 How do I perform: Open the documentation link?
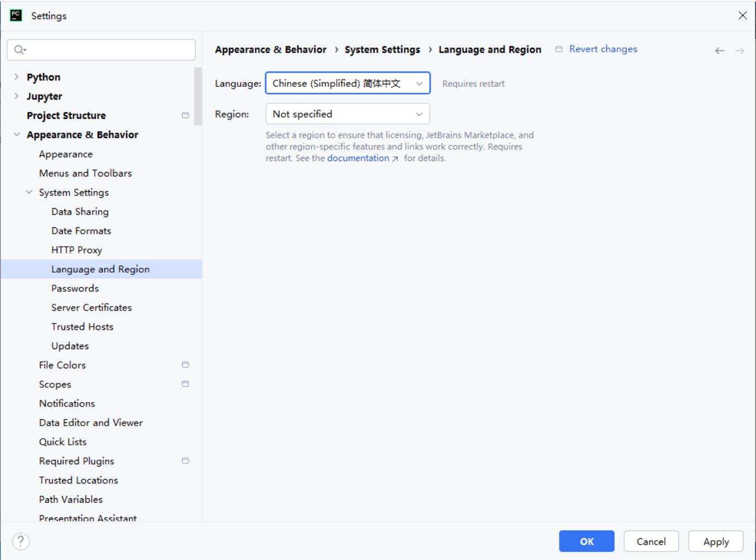[359, 158]
